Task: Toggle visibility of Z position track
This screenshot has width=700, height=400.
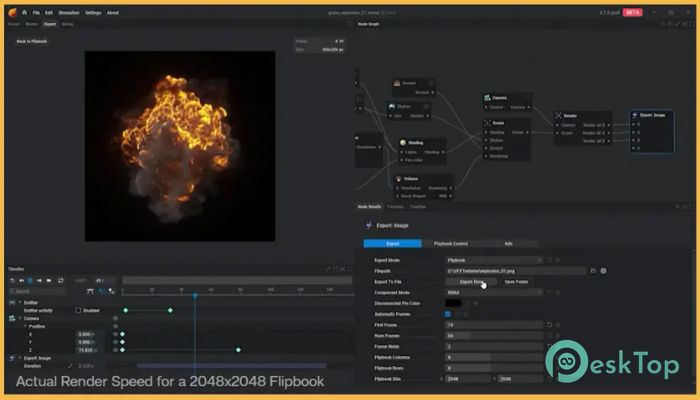Action: 115,350
